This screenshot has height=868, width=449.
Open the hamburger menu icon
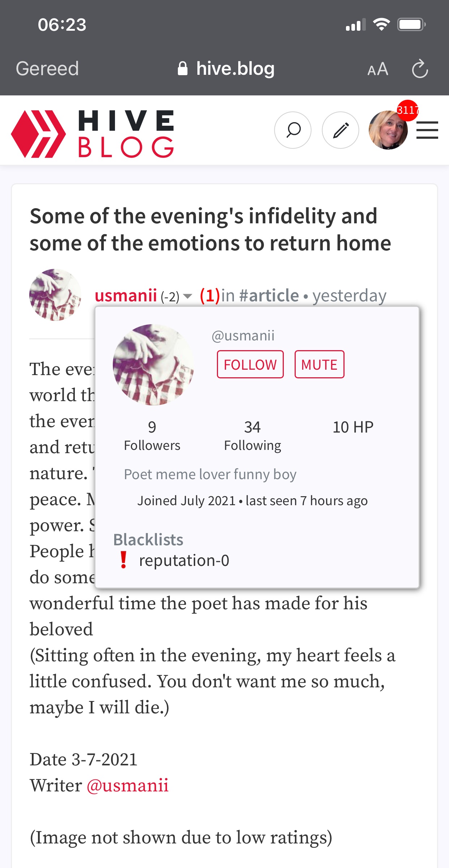point(427,130)
